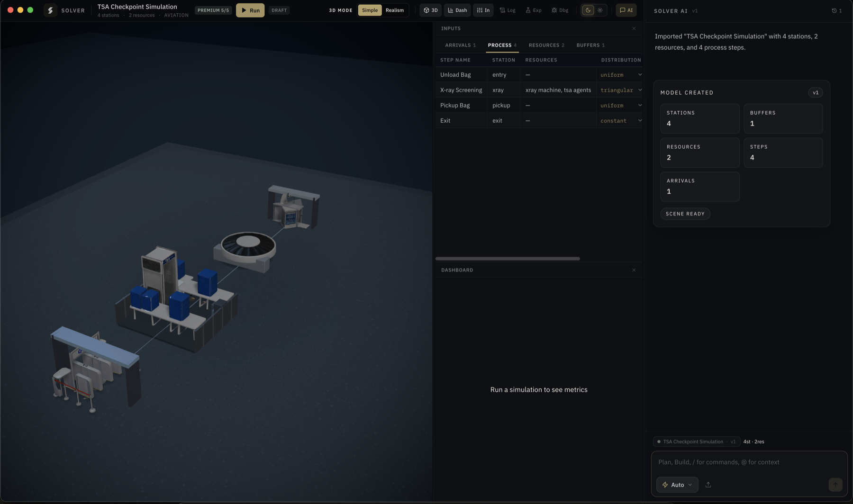Click the Solver logo icon

click(50, 10)
